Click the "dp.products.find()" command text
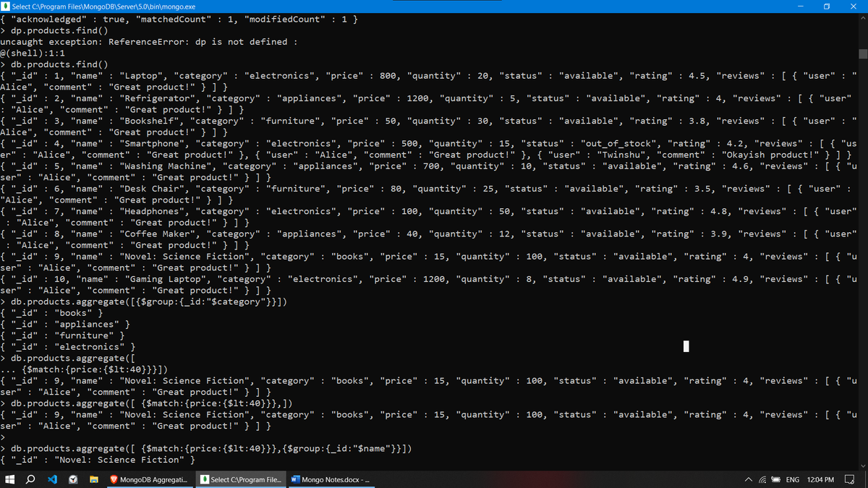This screenshot has width=868, height=488. click(59, 30)
